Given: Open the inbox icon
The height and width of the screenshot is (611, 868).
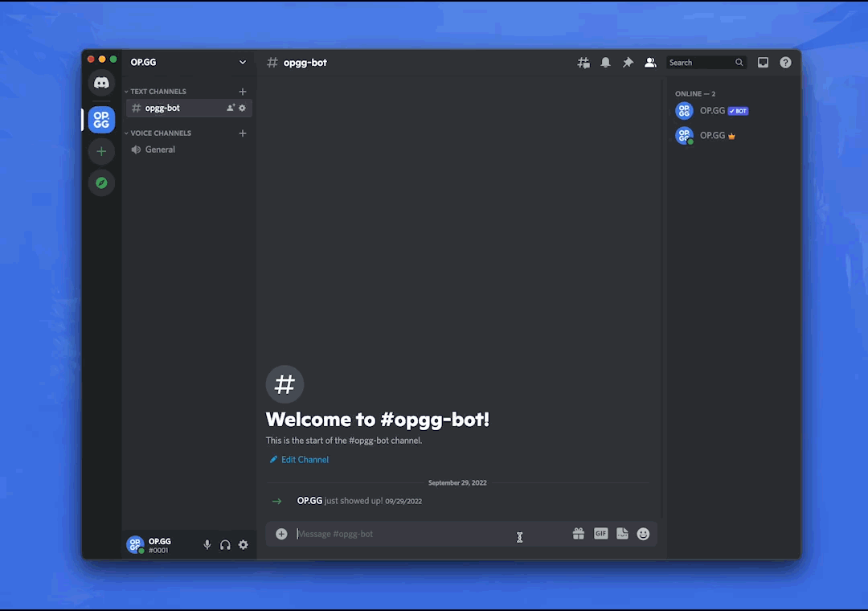Looking at the screenshot, I should click(763, 63).
